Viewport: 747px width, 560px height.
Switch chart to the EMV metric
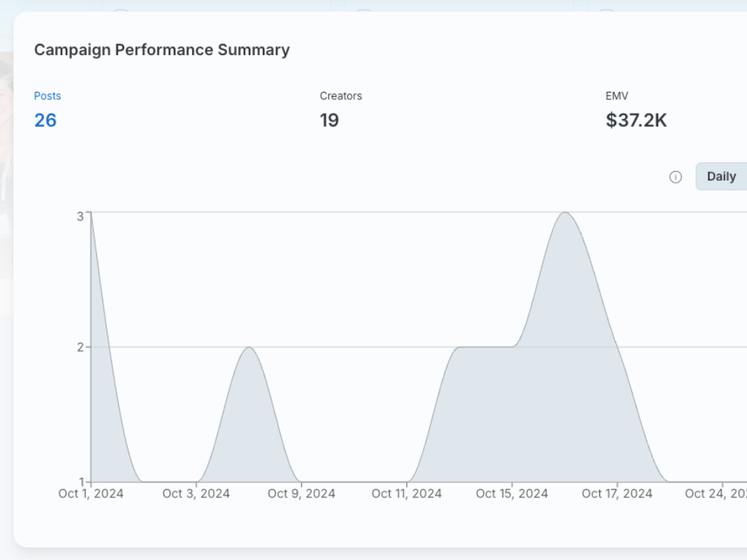pos(617,96)
